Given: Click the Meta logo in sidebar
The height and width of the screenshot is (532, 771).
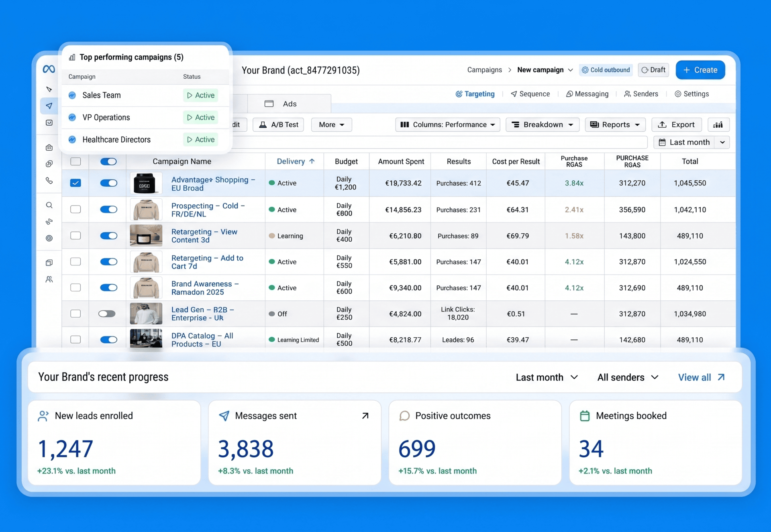Looking at the screenshot, I should (x=49, y=69).
